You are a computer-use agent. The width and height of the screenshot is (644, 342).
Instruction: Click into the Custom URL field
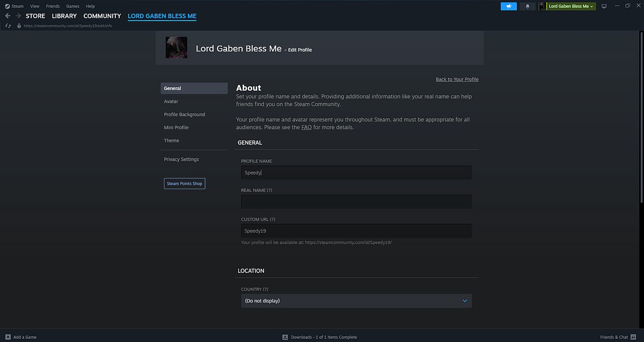(x=356, y=231)
